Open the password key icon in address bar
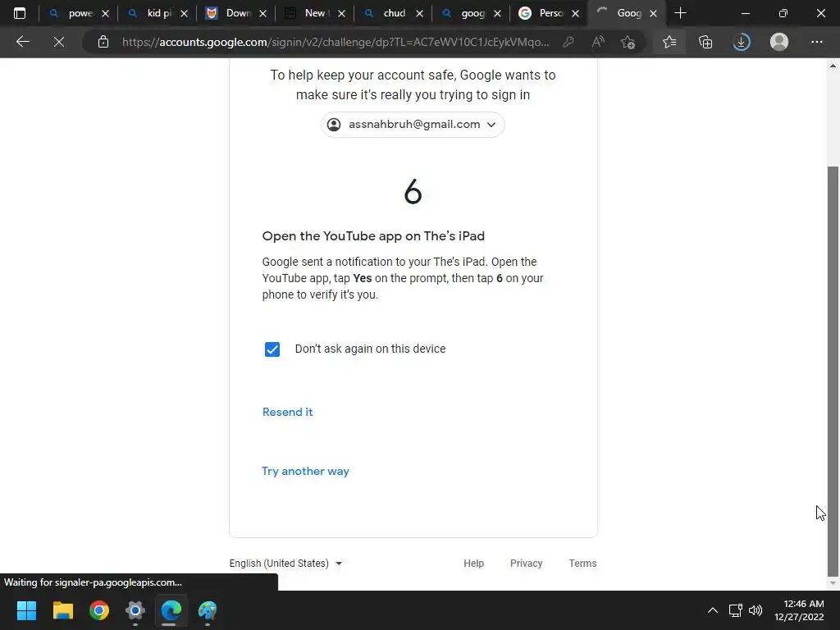 click(x=568, y=42)
